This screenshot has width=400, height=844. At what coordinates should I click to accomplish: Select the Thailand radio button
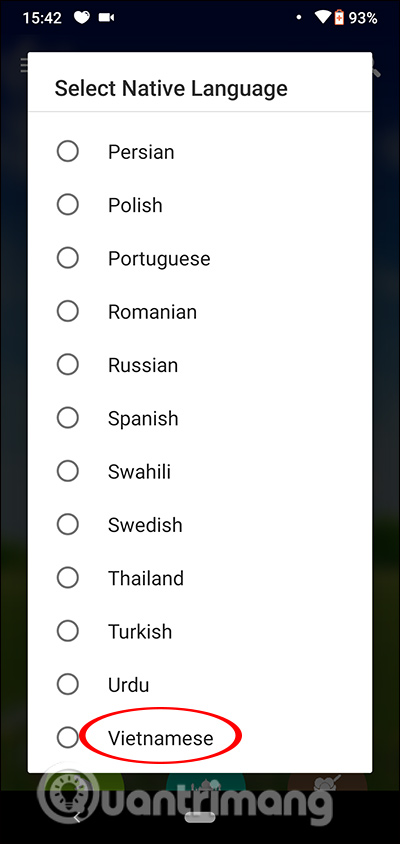[68, 578]
